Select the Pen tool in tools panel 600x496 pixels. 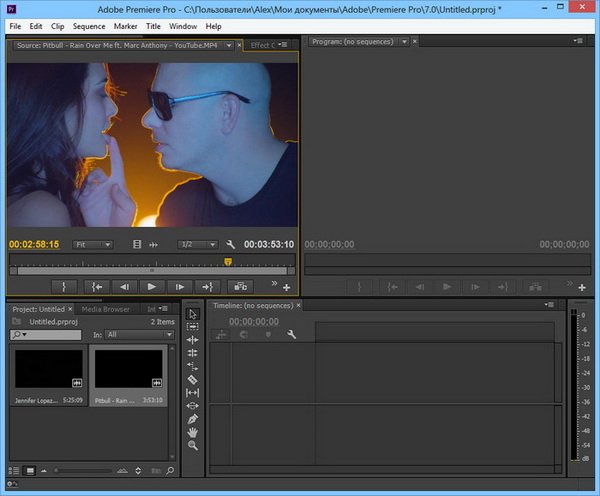pos(193,418)
